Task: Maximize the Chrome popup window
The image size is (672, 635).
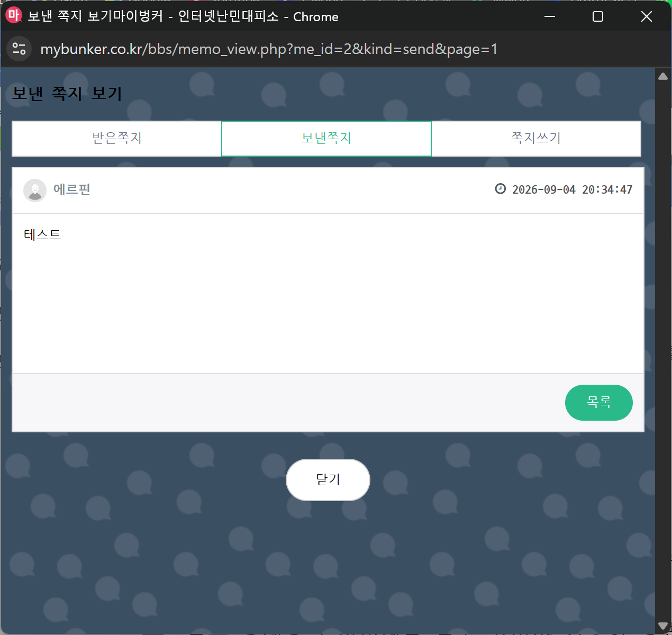Action: coord(598,16)
